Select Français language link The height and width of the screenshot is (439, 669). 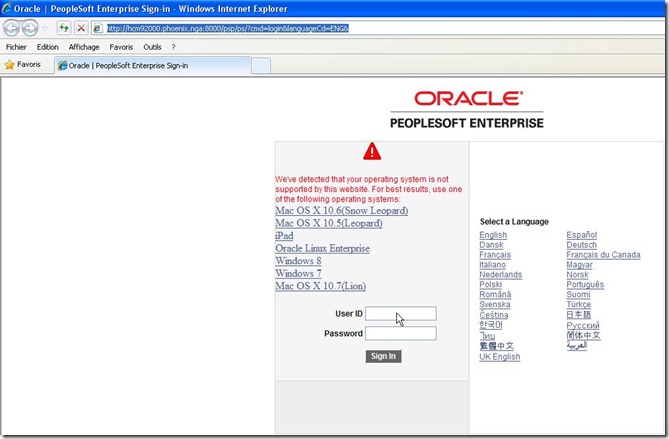tap(495, 255)
